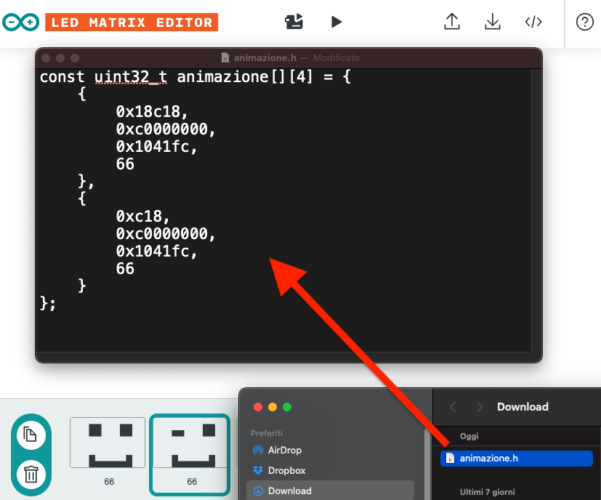Play the LED matrix animation
The height and width of the screenshot is (500, 601).
point(336,21)
